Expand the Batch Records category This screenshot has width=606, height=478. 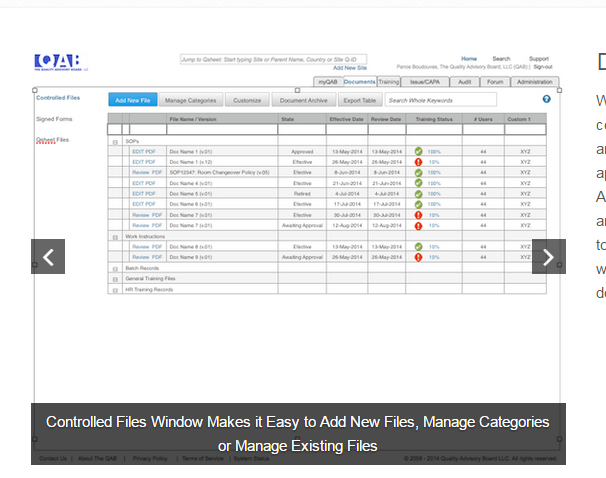(115, 269)
